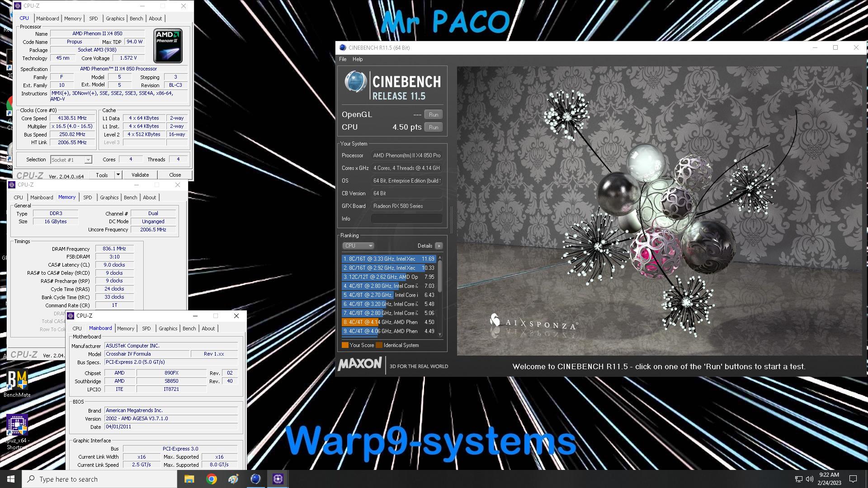Image resolution: width=868 pixels, height=488 pixels.
Task: Open BenchMate desktop shortcut
Action: pyautogui.click(x=17, y=384)
